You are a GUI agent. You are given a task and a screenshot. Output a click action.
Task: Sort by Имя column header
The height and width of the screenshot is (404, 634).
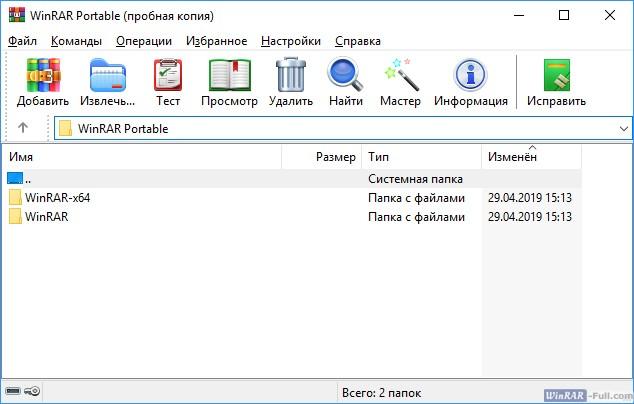pyautogui.click(x=142, y=157)
